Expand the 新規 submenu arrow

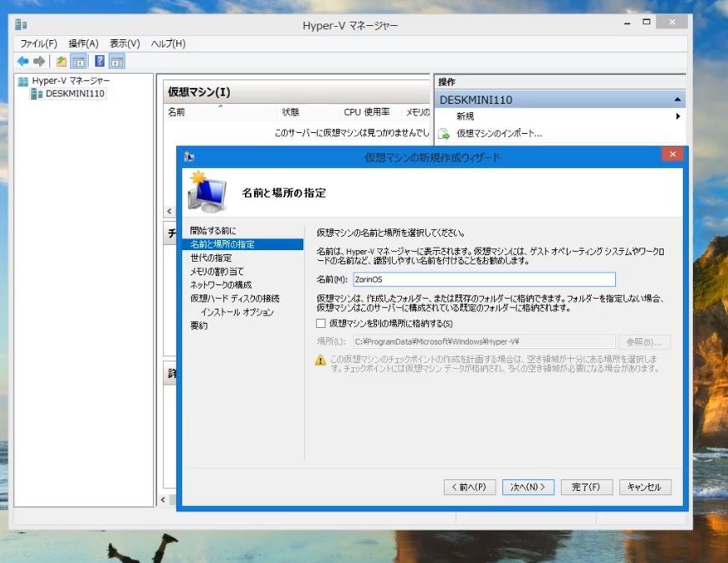(678, 116)
